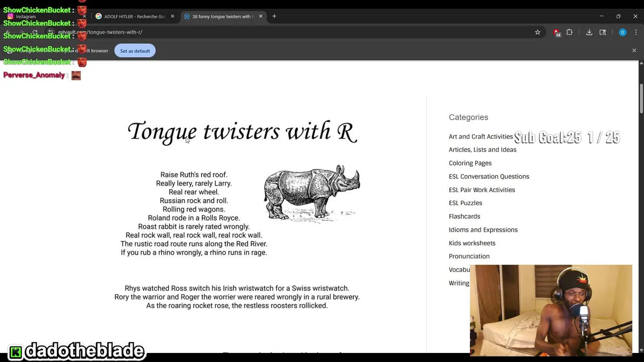Open the profile avatar labeled D
Image resolution: width=644 pixels, height=362 pixels.
click(x=622, y=32)
